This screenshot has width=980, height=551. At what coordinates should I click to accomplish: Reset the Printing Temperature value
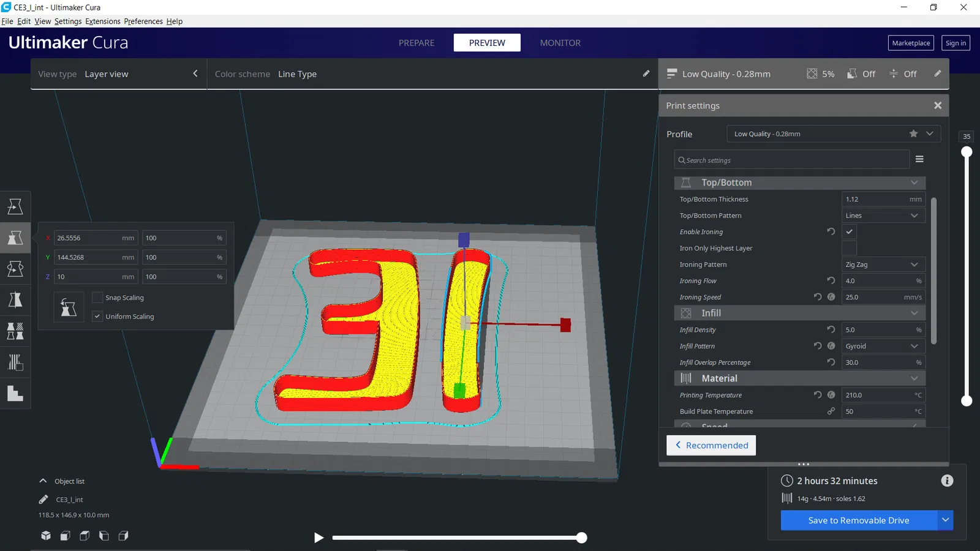818,395
